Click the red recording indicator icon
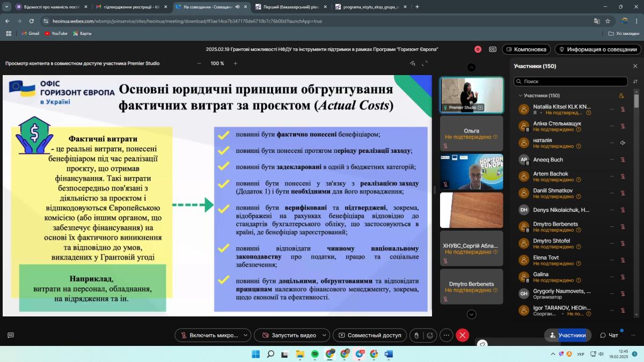This screenshot has height=362, width=644. point(478,49)
